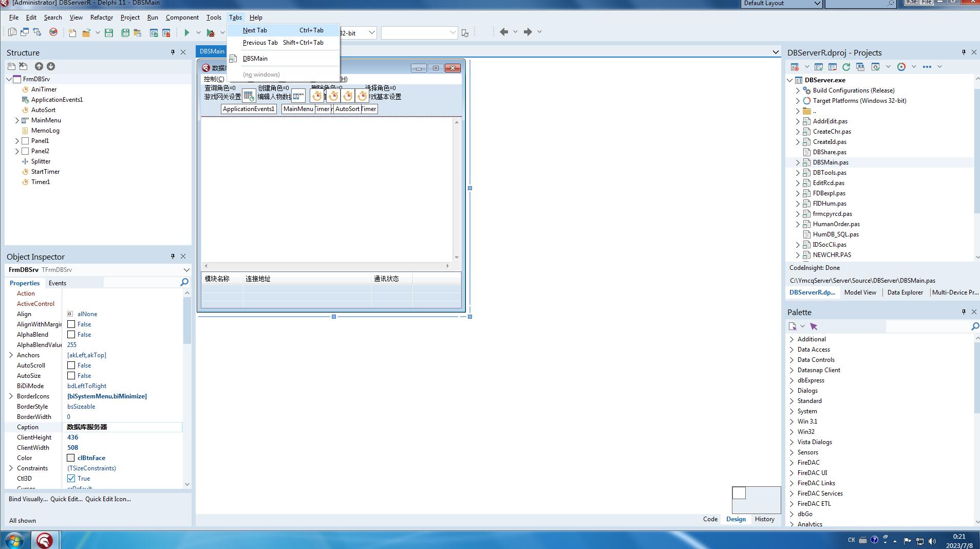Expand the DBSMain.pas project node
The width and height of the screenshot is (980, 549).
[798, 162]
